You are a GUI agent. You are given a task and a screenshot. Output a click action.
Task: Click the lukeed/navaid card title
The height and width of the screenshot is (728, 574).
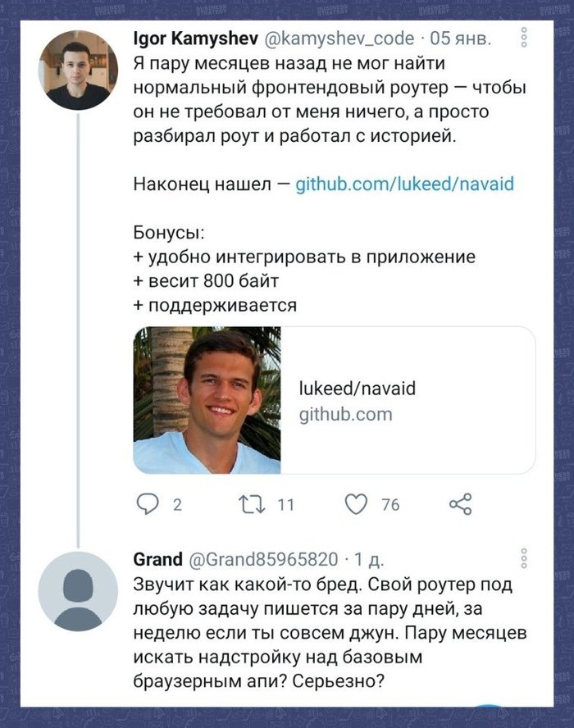357,389
